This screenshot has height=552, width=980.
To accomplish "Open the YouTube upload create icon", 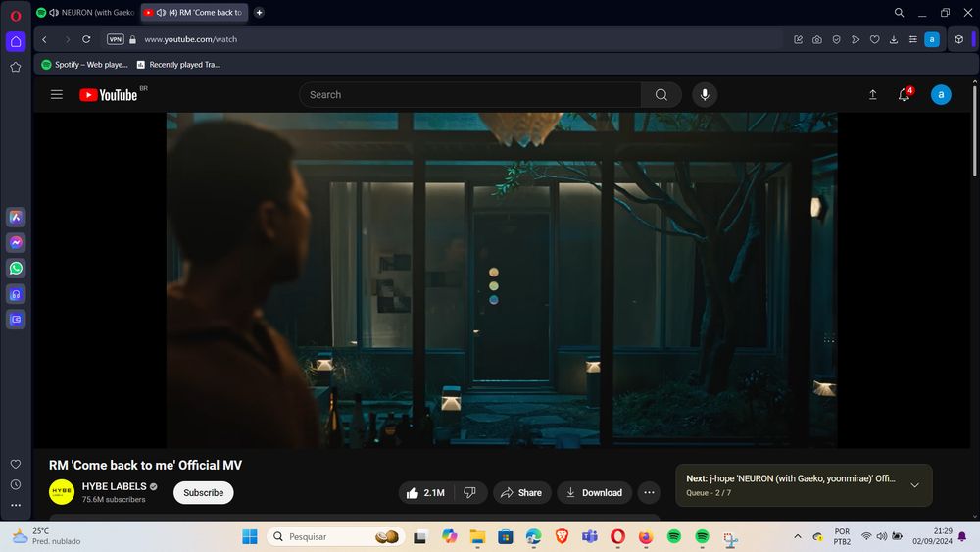I will click(x=872, y=95).
